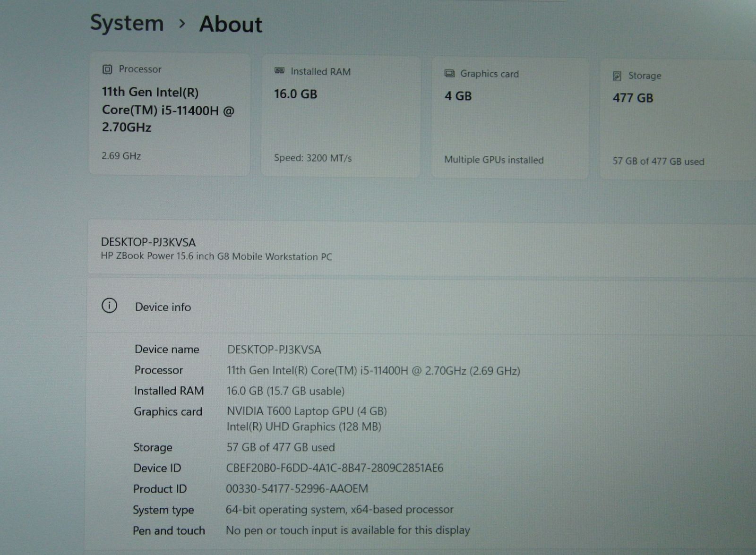The width and height of the screenshot is (756, 555).
Task: Click the Installed RAM memory icon
Action: click(x=279, y=71)
